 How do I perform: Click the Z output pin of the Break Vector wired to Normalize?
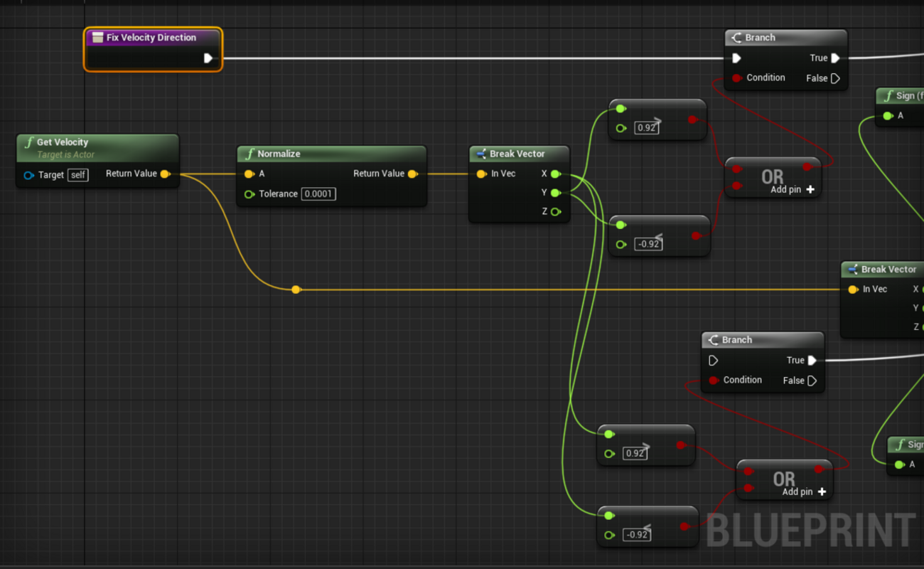point(555,211)
